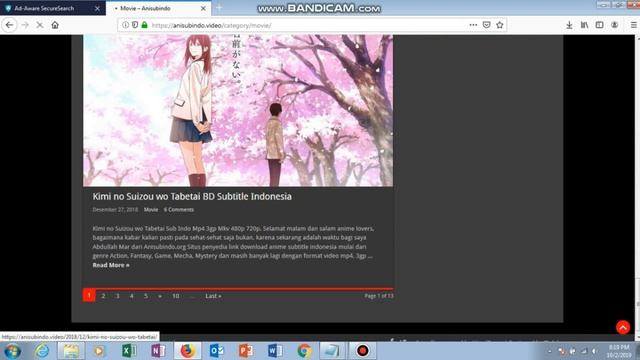
Task: Click the taskbar clock showing time
Action: (619, 351)
